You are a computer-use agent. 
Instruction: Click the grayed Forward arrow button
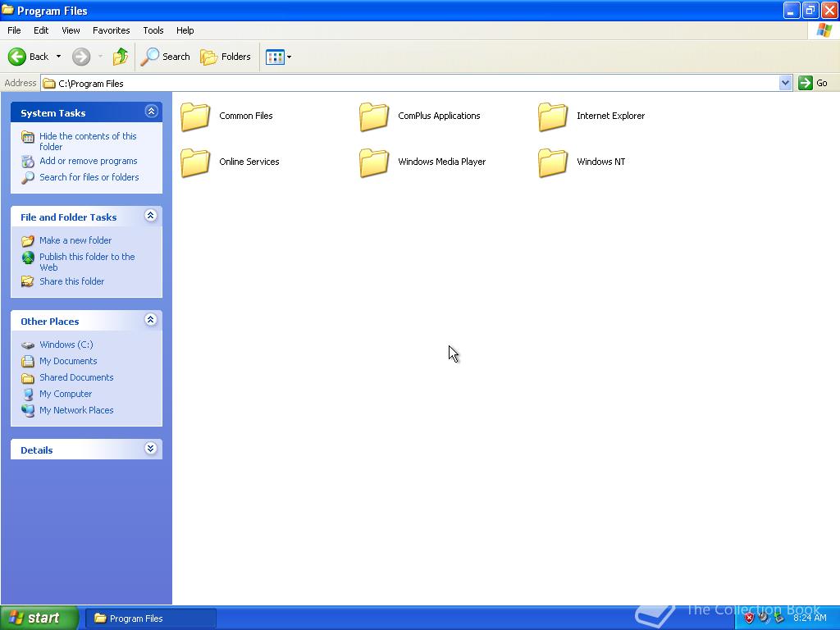[81, 57]
